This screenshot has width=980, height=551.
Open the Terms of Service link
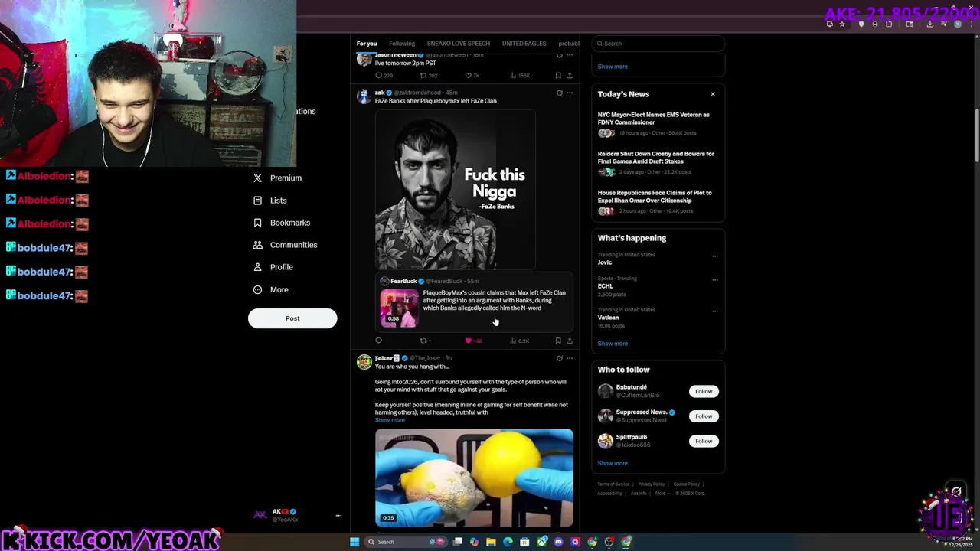pos(613,484)
